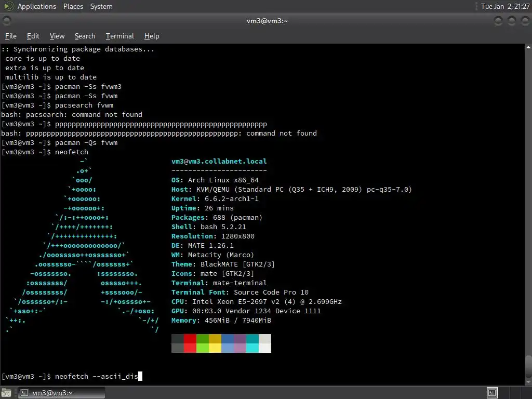Click the 'GPU: 00:03.0 Vendor 1234' line

[246, 311]
